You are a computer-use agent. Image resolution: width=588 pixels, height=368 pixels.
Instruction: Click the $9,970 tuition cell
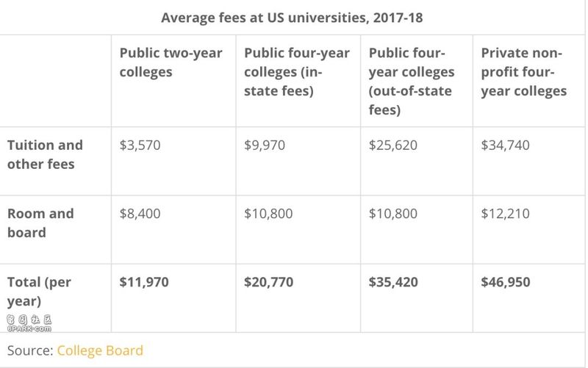pyautogui.click(x=265, y=145)
